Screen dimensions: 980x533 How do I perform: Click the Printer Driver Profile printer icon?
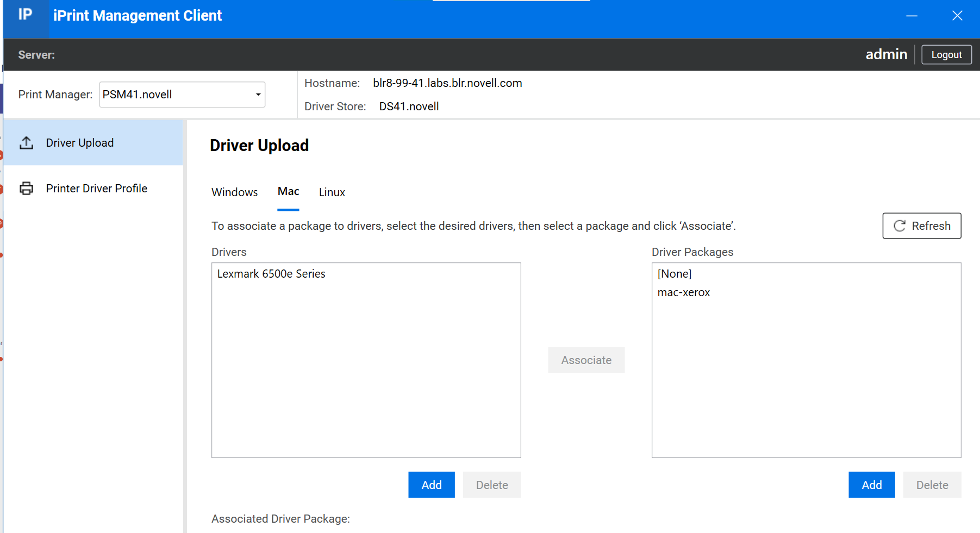click(x=27, y=188)
